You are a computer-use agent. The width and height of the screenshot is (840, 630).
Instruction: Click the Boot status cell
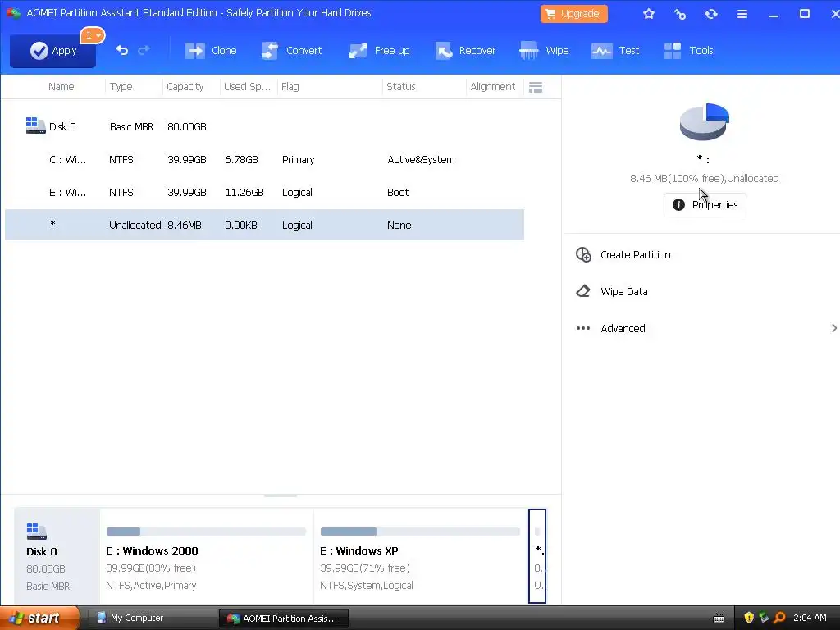[x=398, y=192]
